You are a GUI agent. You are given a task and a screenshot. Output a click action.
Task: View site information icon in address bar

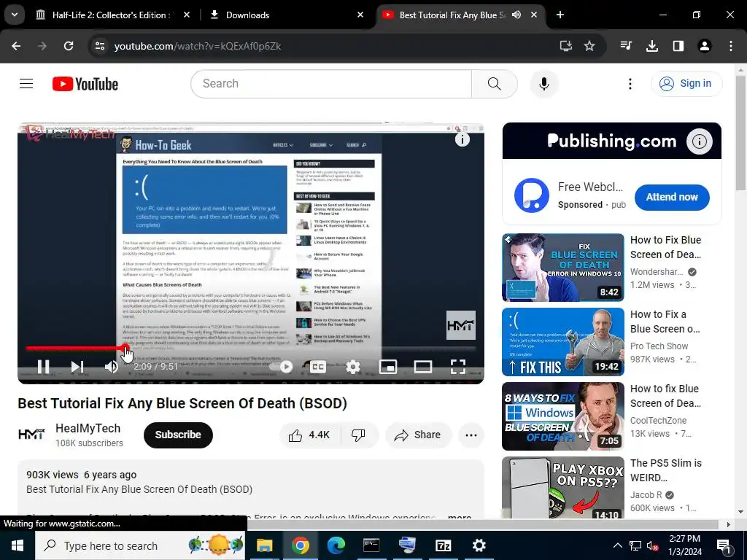pyautogui.click(x=100, y=46)
